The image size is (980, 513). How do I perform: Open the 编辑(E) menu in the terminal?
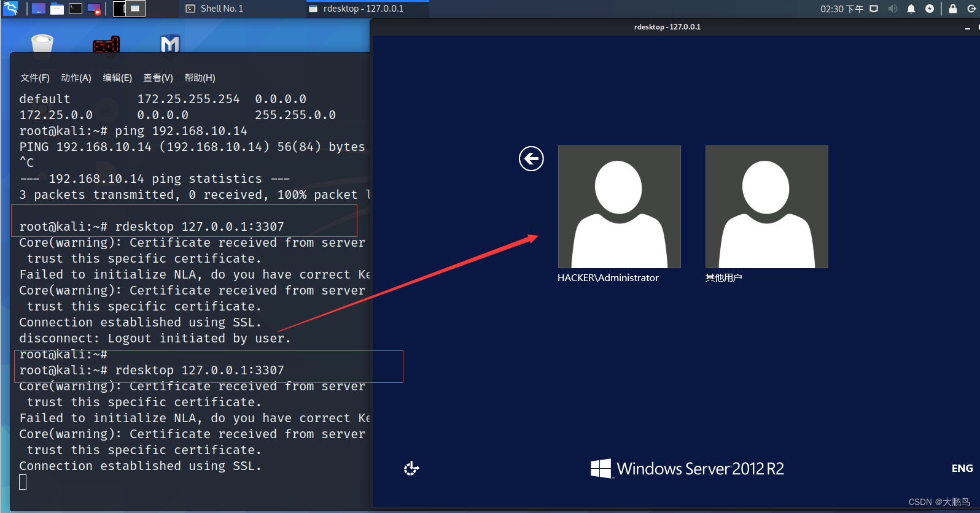(x=117, y=78)
